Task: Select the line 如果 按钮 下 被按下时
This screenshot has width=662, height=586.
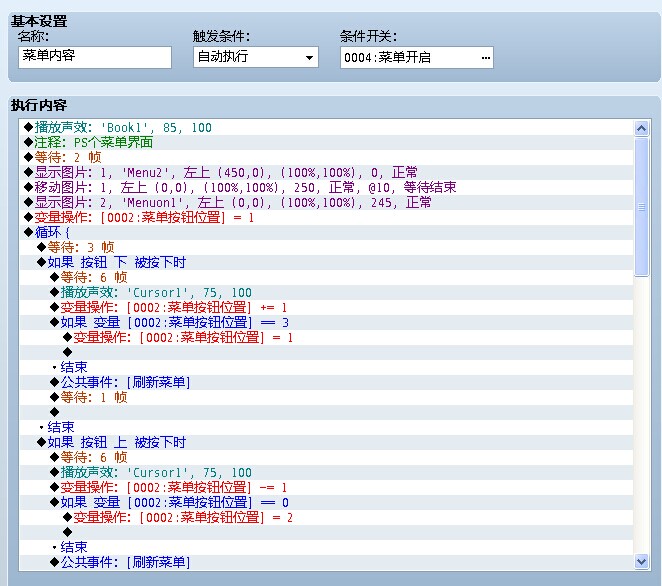Action: [x=326, y=262]
